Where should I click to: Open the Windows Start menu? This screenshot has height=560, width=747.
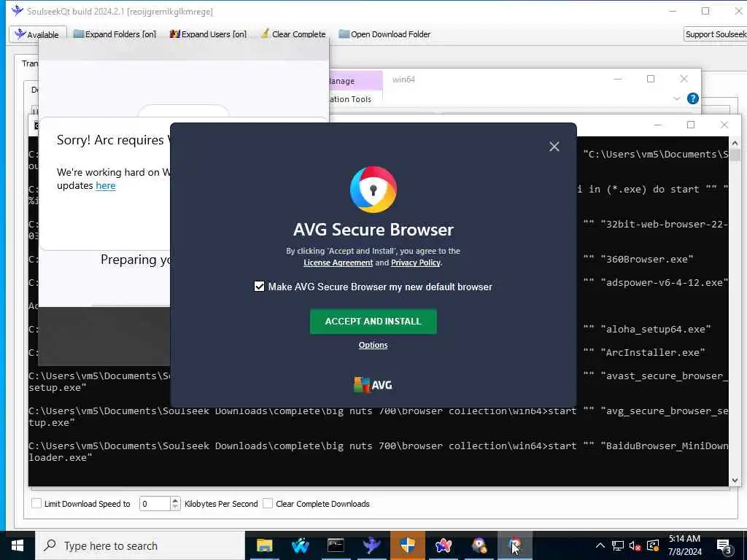tap(18, 545)
